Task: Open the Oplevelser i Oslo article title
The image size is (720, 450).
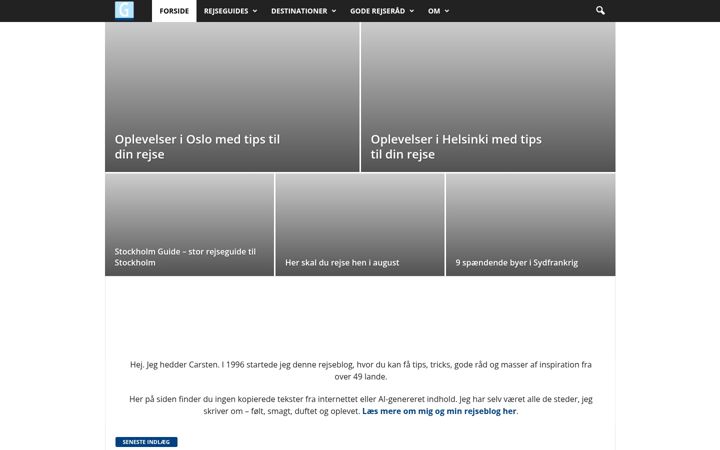Action: pos(197,146)
